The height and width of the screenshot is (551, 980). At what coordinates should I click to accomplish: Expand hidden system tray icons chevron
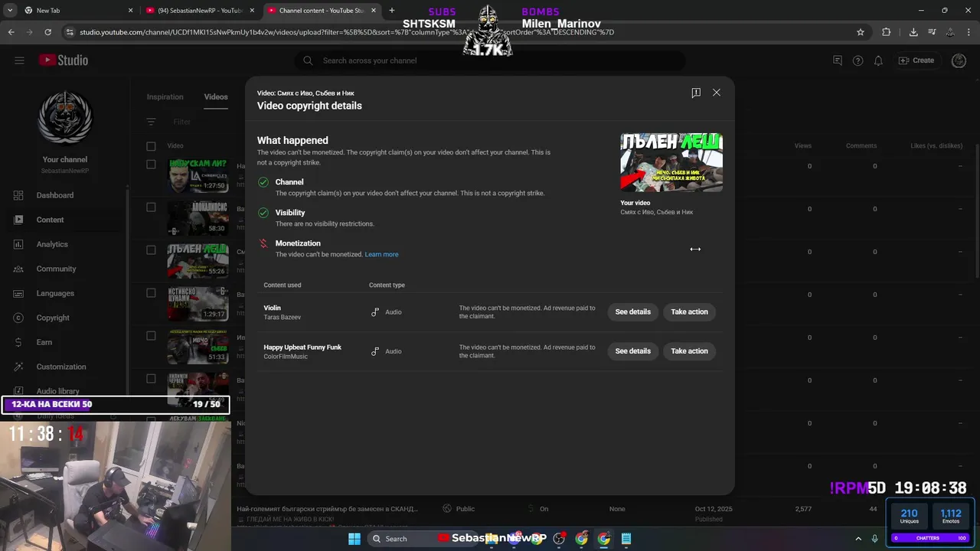tap(858, 539)
